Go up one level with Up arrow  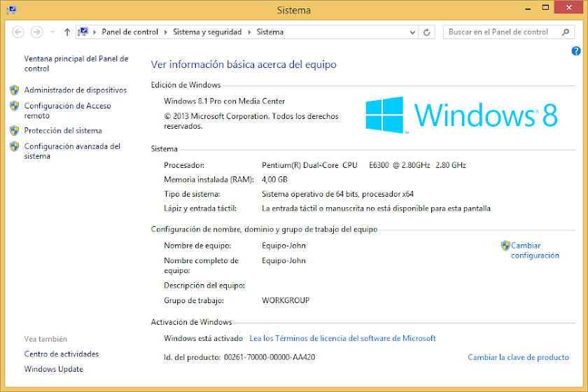67,32
